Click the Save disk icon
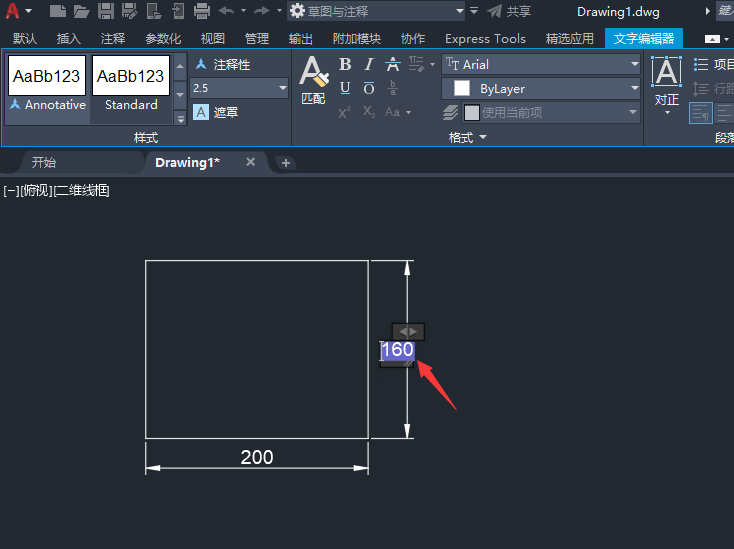 point(106,11)
